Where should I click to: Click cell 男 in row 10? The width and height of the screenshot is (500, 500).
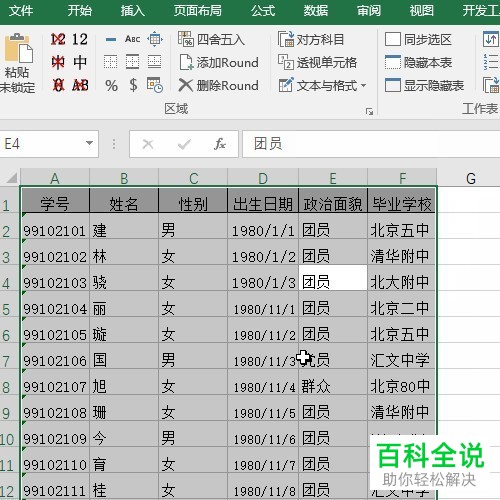pos(193,434)
